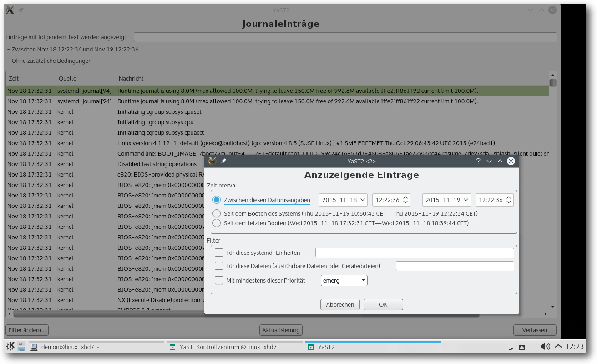This screenshot has height=364, width=597.
Task: Select 'Seit dem letzten Booten' option
Action: coord(217,223)
